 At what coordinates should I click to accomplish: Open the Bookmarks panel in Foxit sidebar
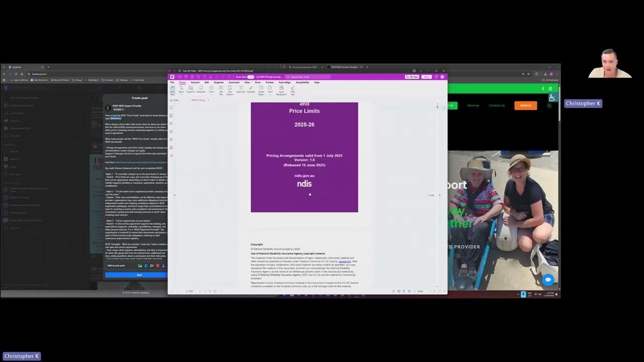[172, 108]
